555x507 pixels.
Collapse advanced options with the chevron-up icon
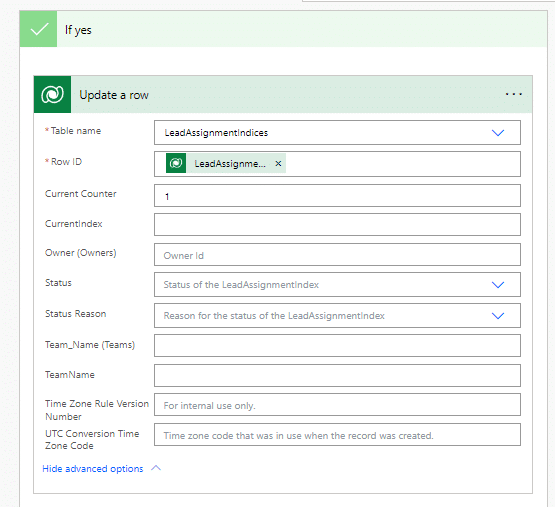point(156,468)
